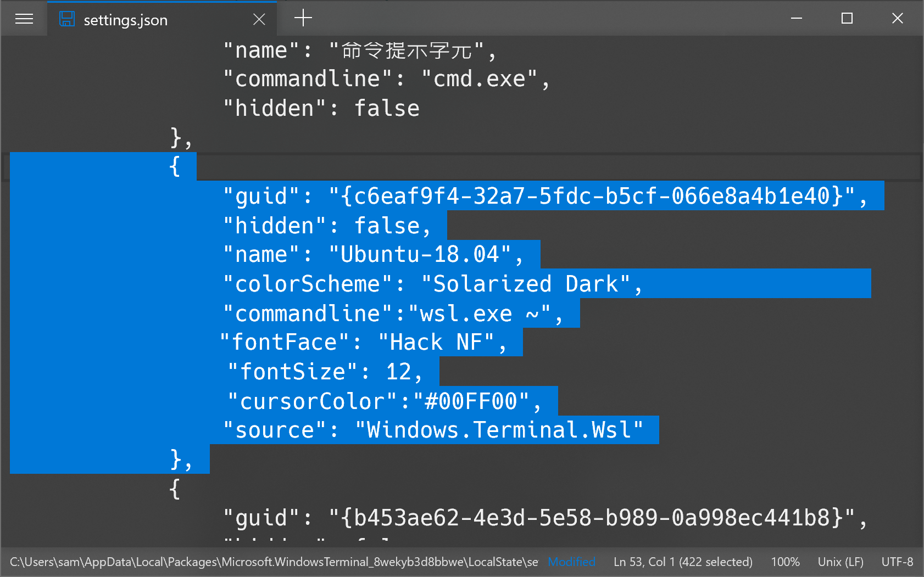This screenshot has height=577, width=924.
Task: Close the settings.json tab
Action: pos(259,19)
